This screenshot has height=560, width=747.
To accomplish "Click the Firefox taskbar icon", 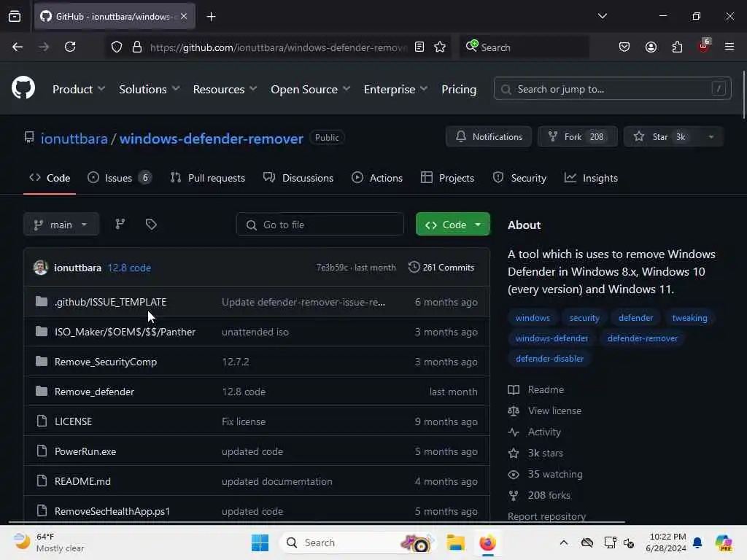I will (487, 542).
